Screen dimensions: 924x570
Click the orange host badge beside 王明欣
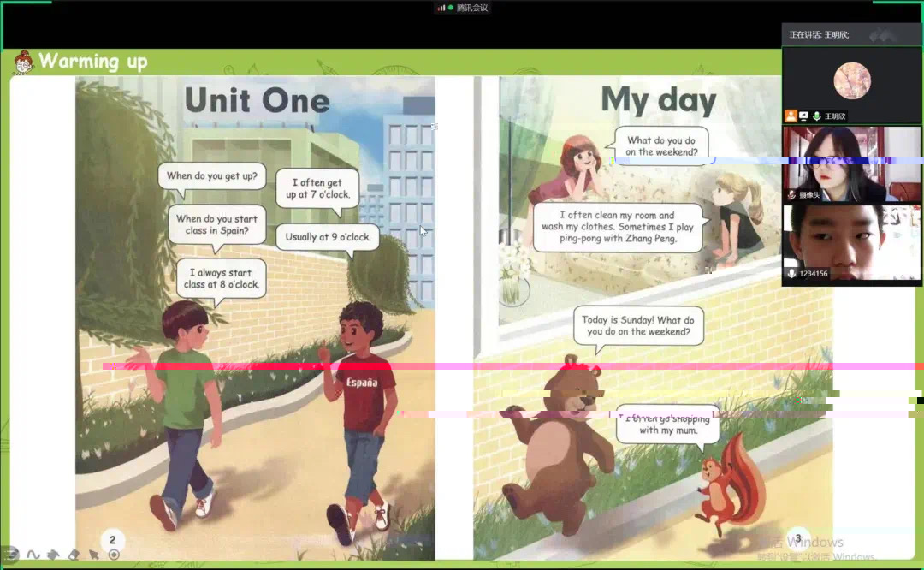pyautogui.click(x=791, y=116)
